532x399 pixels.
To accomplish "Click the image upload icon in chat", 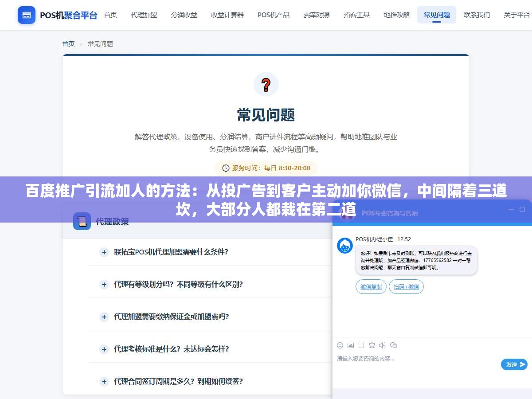I will [351, 345].
